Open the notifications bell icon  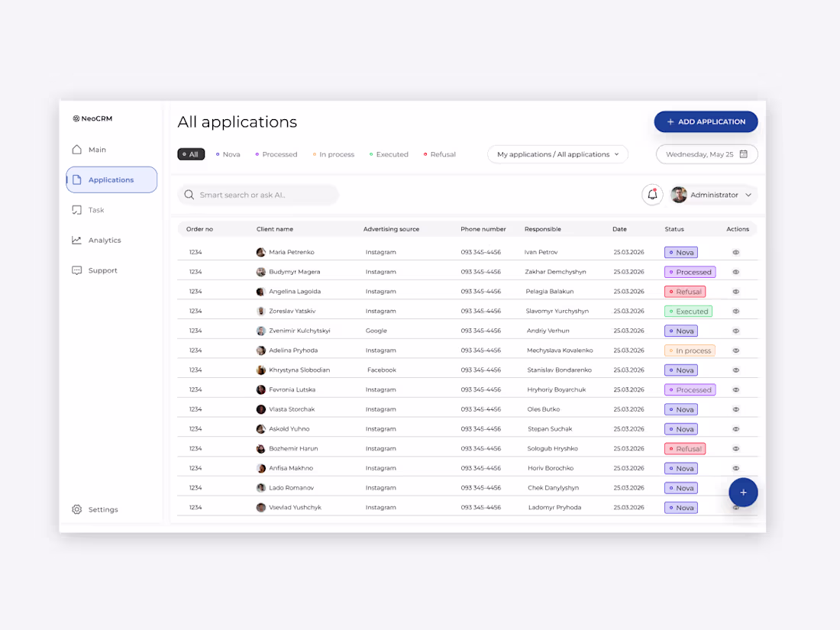pos(652,195)
